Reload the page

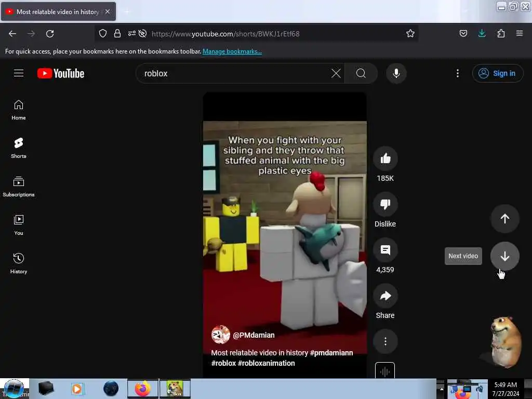50,34
